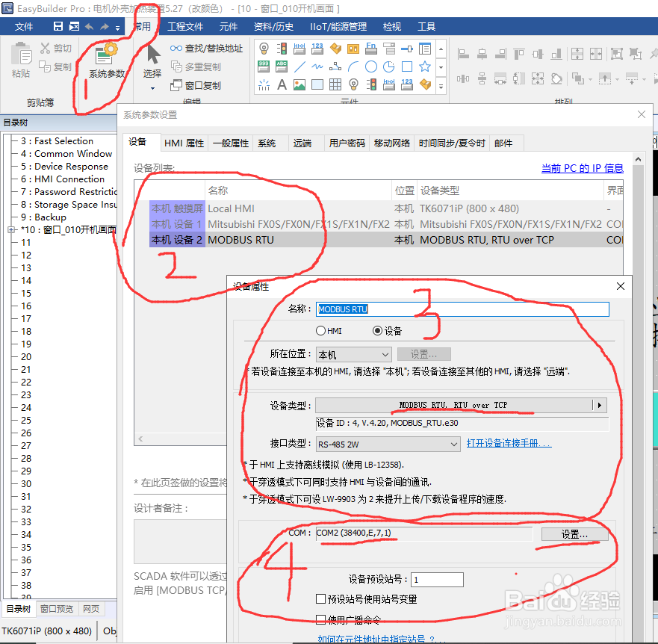
Task: Click the redo arrow icon
Action: (x=105, y=26)
